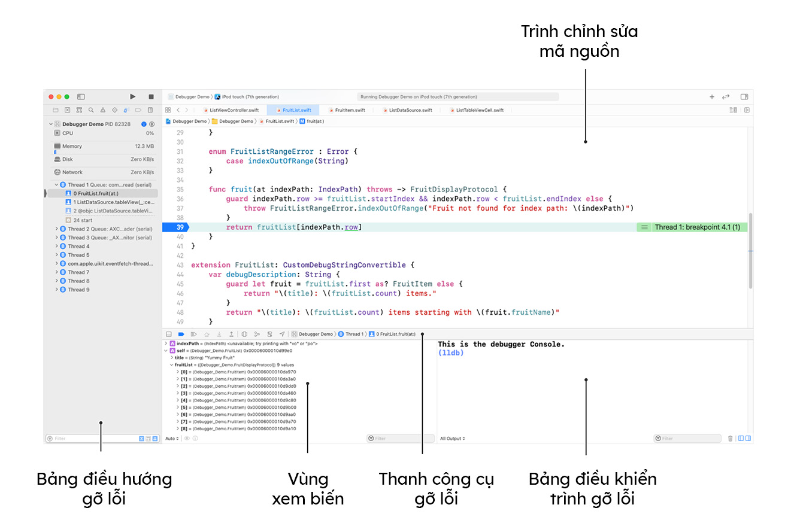Step over the current line
797x532 pixels.
pos(207,334)
